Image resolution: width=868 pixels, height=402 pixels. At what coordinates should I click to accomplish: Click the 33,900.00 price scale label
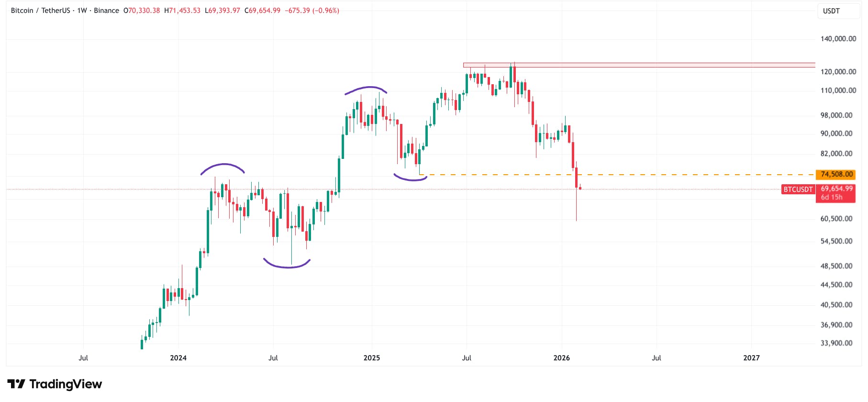(x=836, y=343)
